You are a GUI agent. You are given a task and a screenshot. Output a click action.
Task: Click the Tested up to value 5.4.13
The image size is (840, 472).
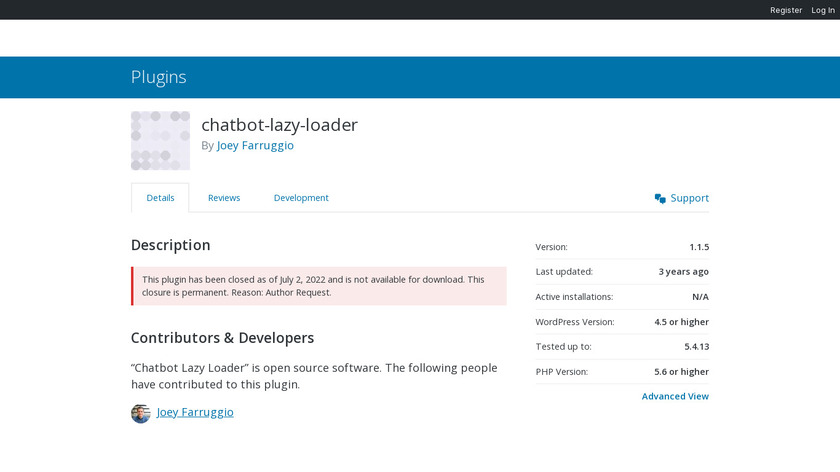pyautogui.click(x=696, y=347)
